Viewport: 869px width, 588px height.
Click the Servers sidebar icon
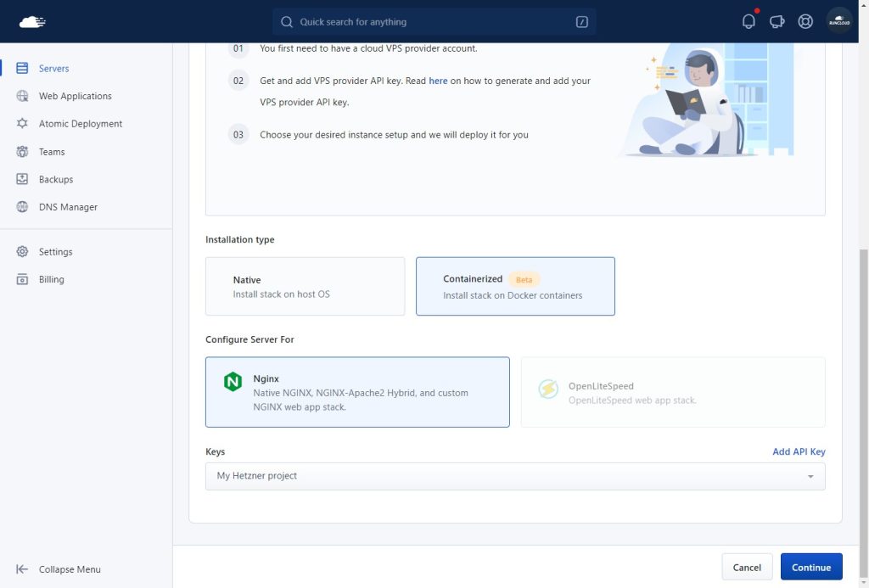point(22,68)
